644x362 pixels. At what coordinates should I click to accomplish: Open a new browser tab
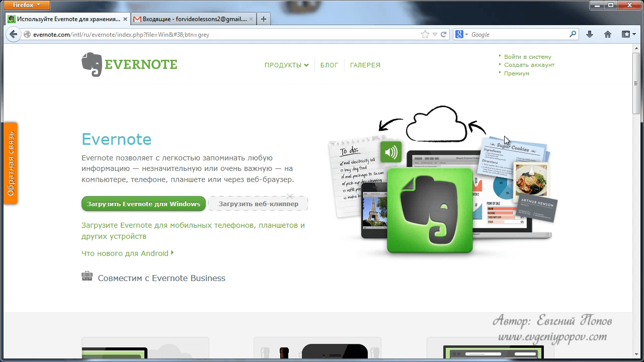(x=264, y=19)
